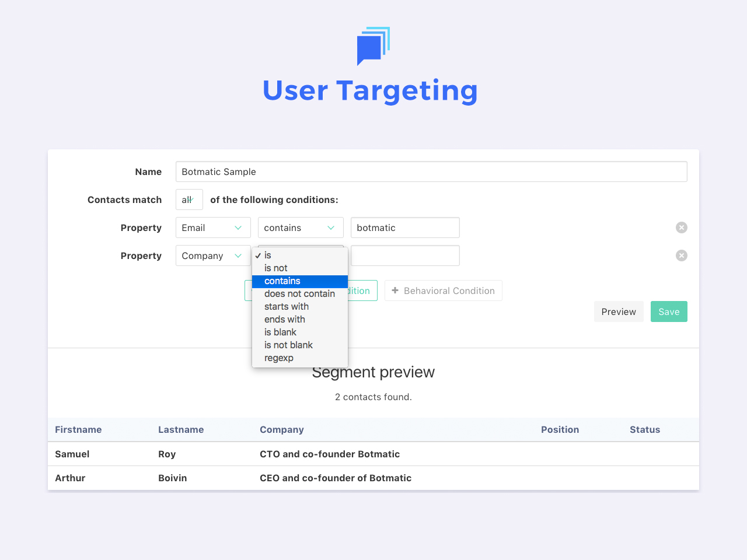Image resolution: width=747 pixels, height=560 pixels.
Task: Click the plus icon on Behavioral Condition
Action: tap(395, 290)
